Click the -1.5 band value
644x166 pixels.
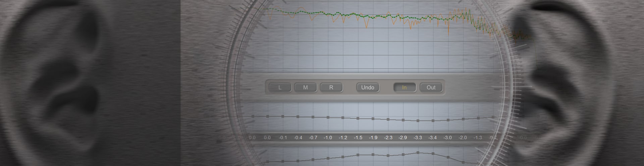[x=358, y=137]
